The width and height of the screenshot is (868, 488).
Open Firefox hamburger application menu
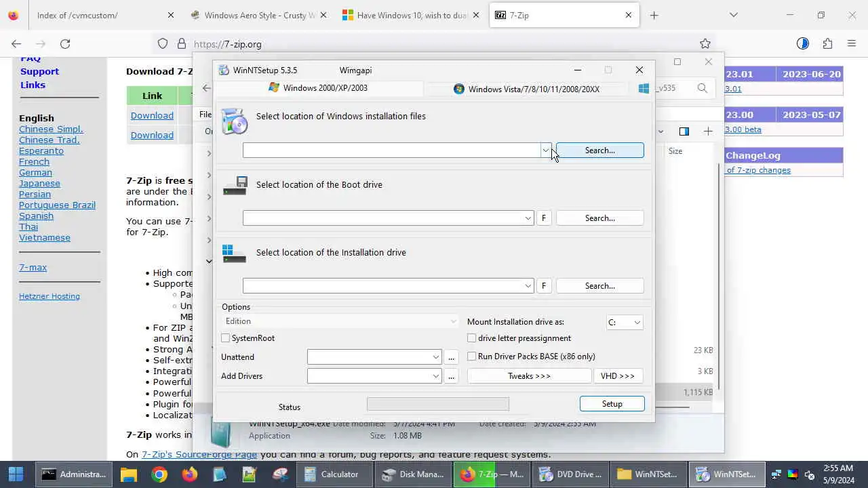coord(852,43)
